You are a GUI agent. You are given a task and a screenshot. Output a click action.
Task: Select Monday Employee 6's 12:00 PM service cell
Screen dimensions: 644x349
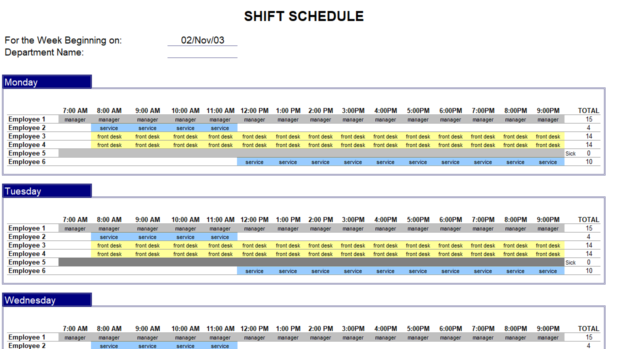(254, 162)
